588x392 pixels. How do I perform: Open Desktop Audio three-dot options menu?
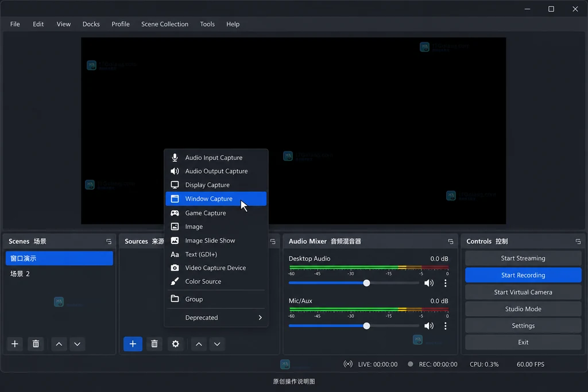click(x=445, y=283)
